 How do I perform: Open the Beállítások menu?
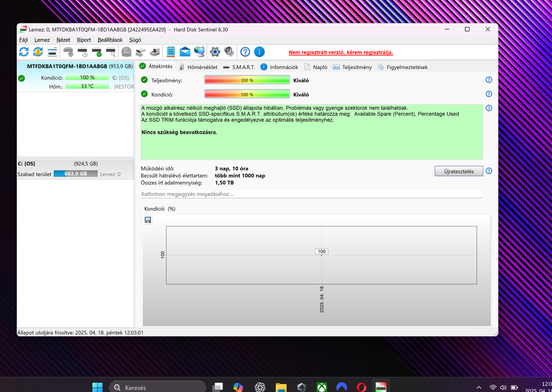(x=110, y=40)
